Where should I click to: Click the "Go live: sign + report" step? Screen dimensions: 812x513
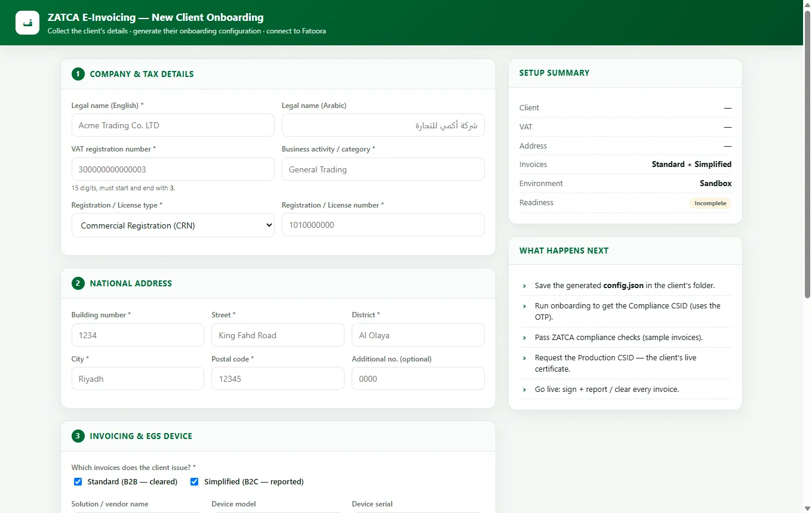[x=625, y=390]
